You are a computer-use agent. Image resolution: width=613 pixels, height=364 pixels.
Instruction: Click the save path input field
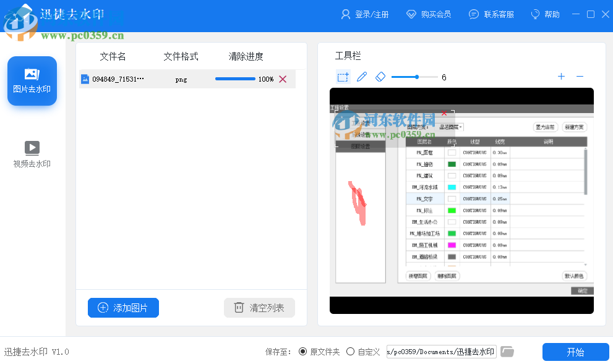[440, 352]
